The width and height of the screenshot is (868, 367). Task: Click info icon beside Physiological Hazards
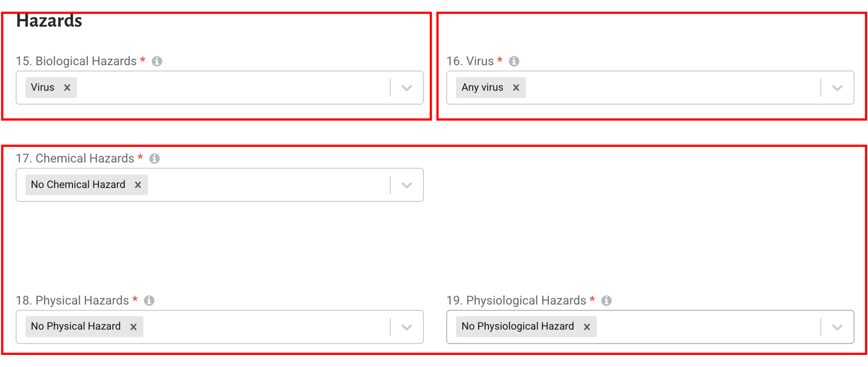pos(606,300)
